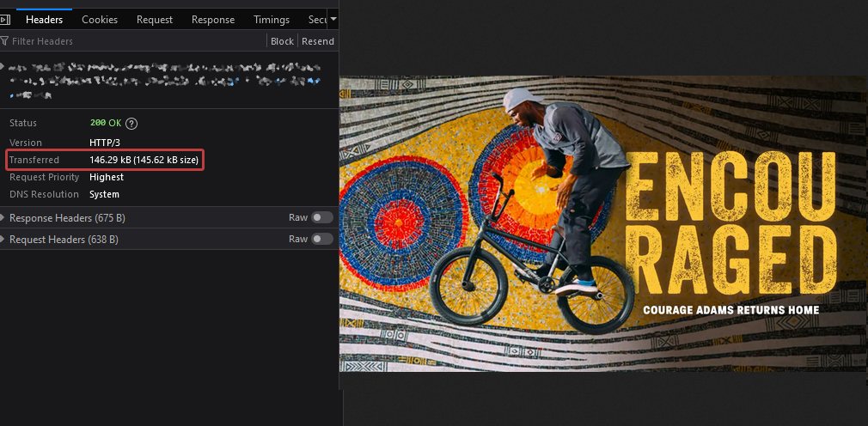Open the status code help icon
Image resolution: width=868 pixels, height=426 pixels.
coord(131,124)
